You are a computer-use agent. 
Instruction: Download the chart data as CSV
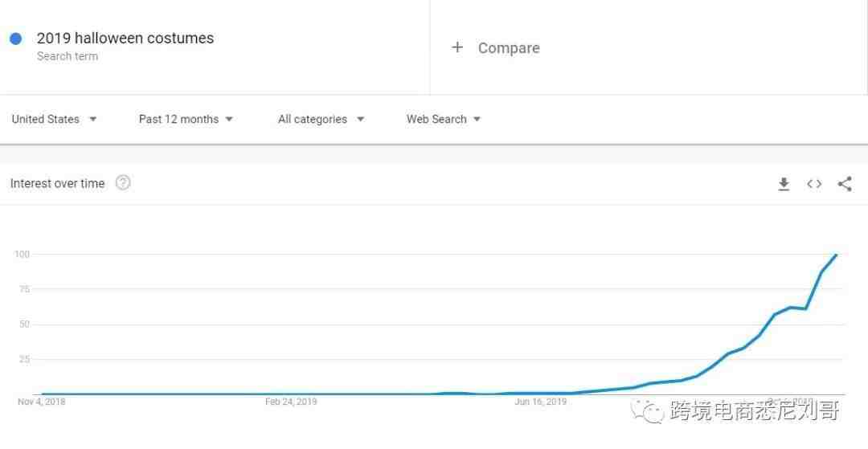784,184
